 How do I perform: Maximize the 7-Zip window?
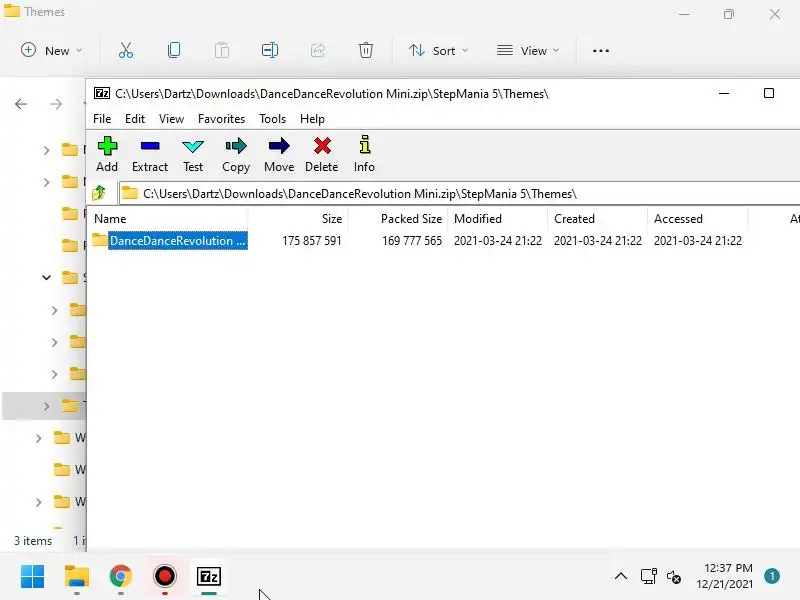769,93
